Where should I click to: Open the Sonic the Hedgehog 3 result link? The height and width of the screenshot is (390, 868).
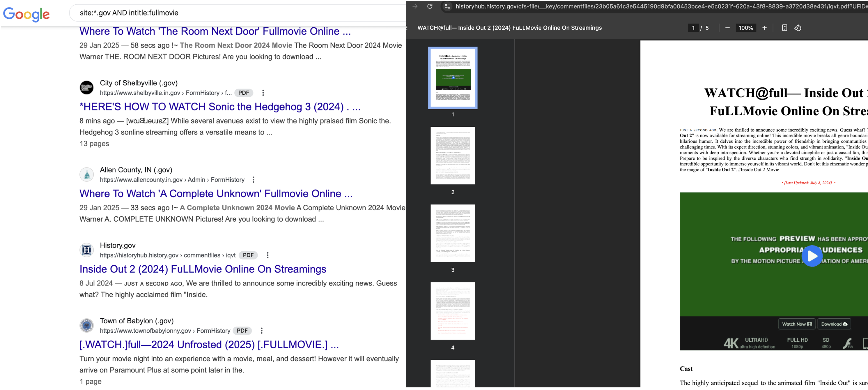point(220,107)
